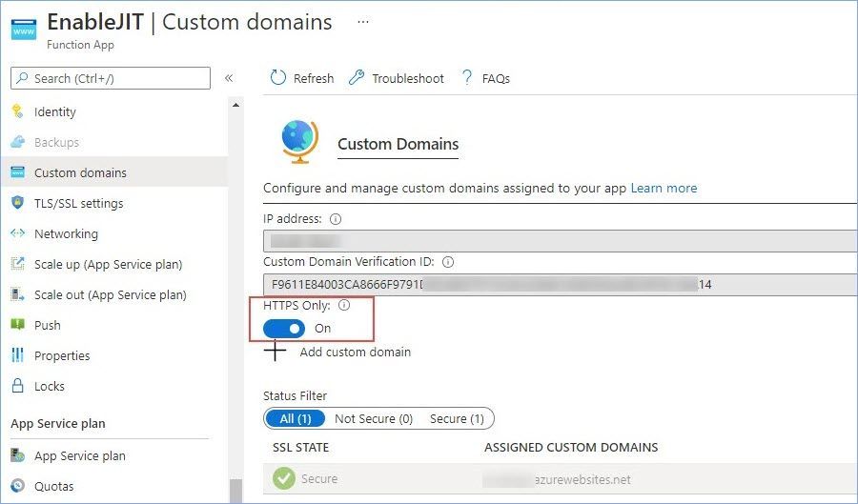Image resolution: width=858 pixels, height=504 pixels.
Task: Turn off the HTTPS Only toggle
Action: point(284,329)
